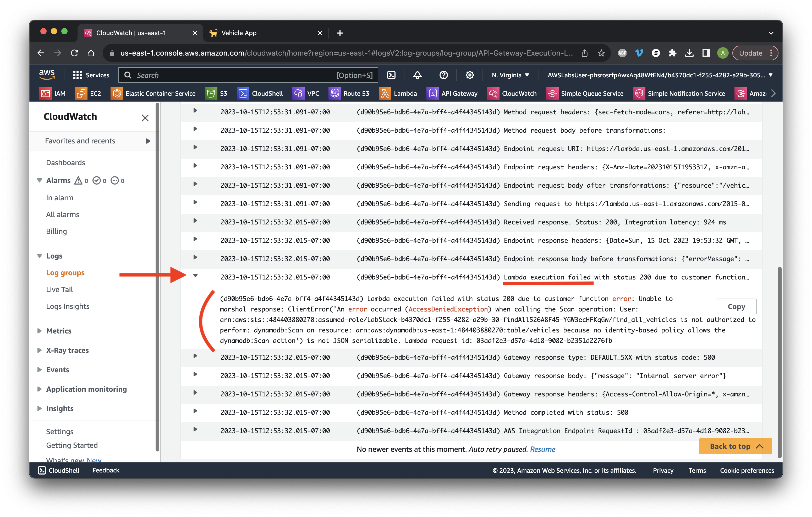Viewport: 812px width, 517px height.
Task: Open Logs Insights in the sidebar
Action: click(x=67, y=306)
